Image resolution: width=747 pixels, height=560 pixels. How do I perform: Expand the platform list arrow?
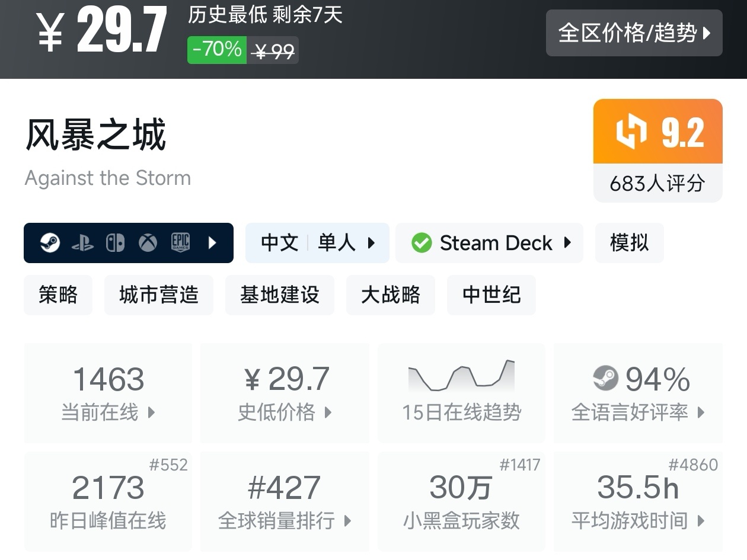tap(212, 243)
